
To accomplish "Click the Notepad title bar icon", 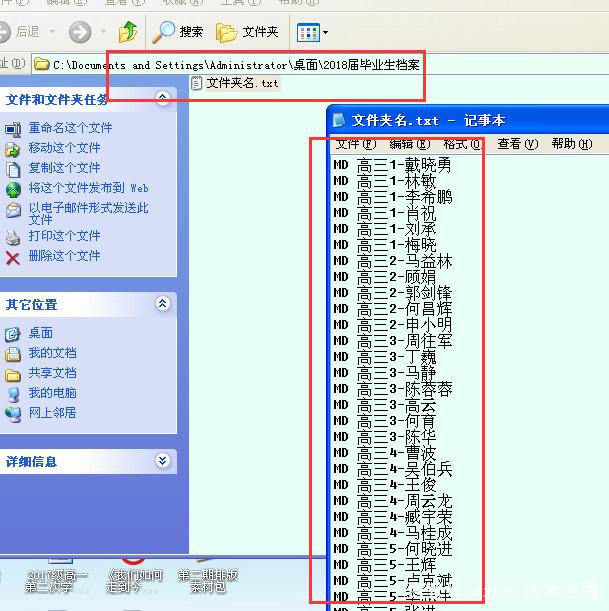I will 339,120.
